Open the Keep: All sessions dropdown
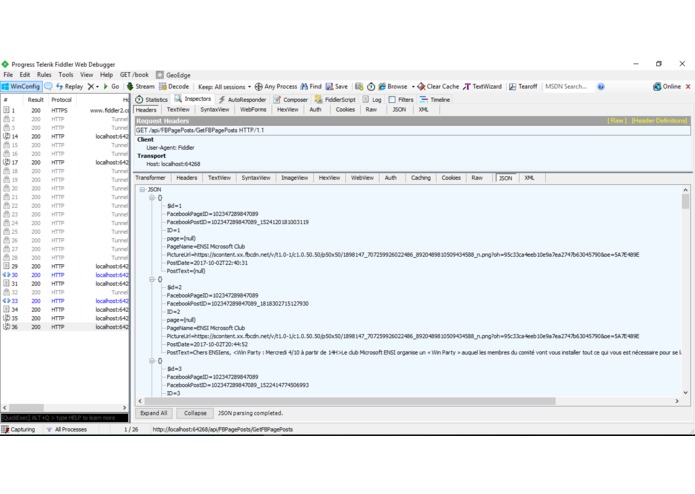This screenshot has width=695, height=494. point(224,87)
